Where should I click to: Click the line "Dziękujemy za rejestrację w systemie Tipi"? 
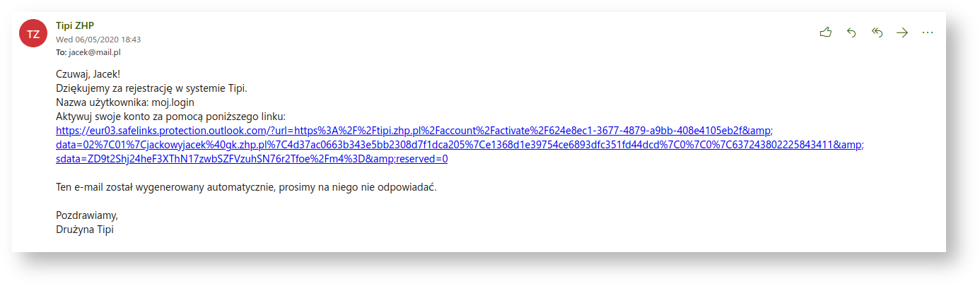coord(151,88)
